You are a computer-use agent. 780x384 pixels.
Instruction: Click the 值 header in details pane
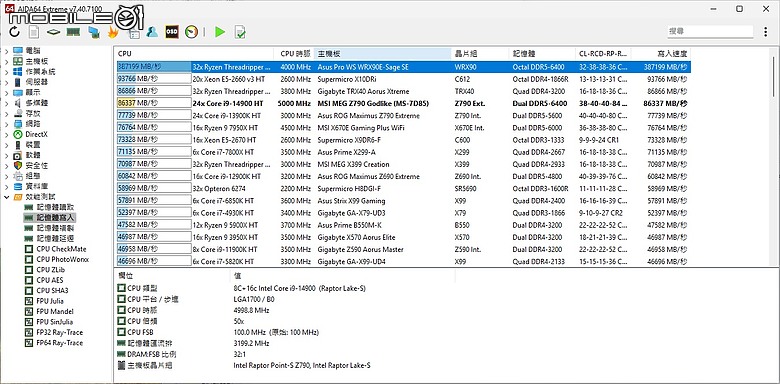[342, 275]
